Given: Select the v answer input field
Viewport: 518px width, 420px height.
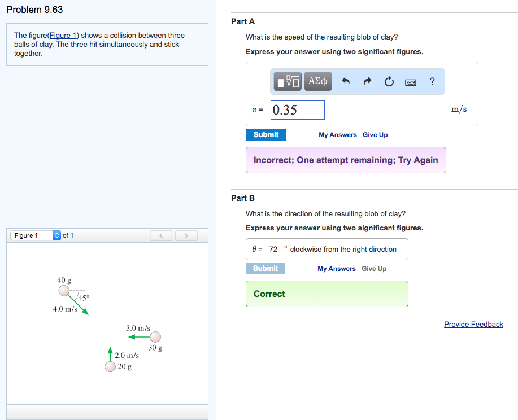Looking at the screenshot, I should 297,110.
